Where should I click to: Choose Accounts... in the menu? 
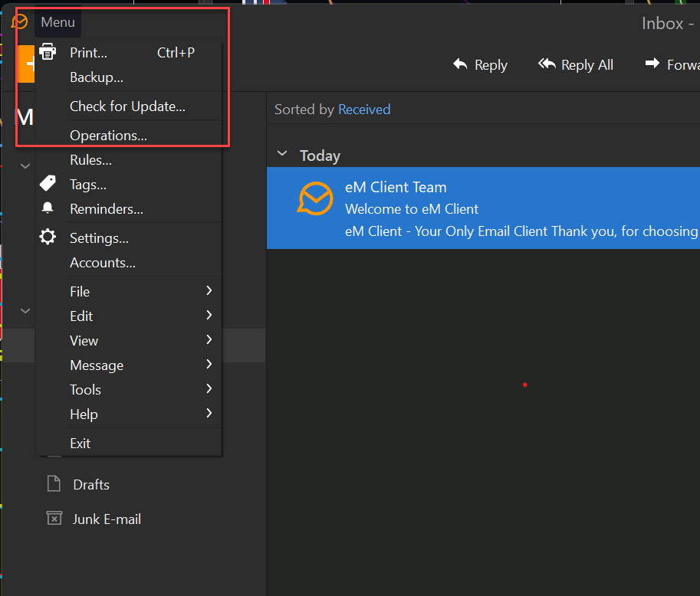128,263
